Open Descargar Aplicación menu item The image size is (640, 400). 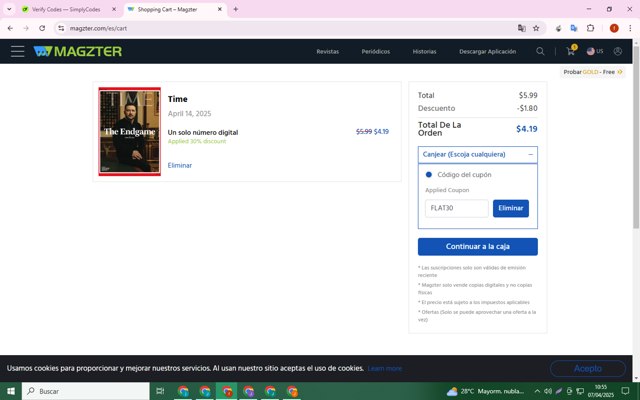[x=487, y=51]
